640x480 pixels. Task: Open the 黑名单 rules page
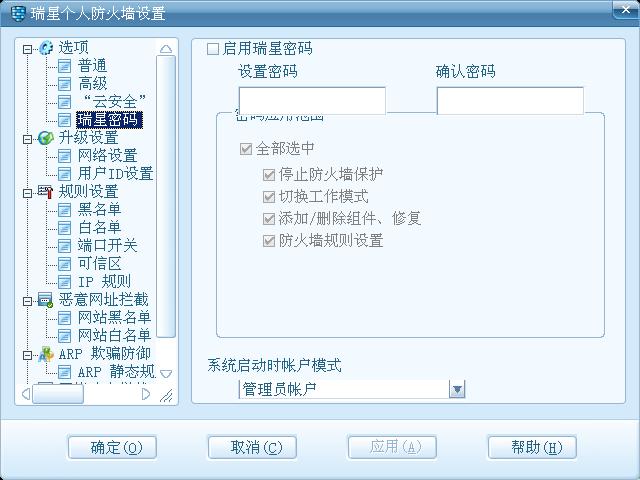click(x=99, y=210)
